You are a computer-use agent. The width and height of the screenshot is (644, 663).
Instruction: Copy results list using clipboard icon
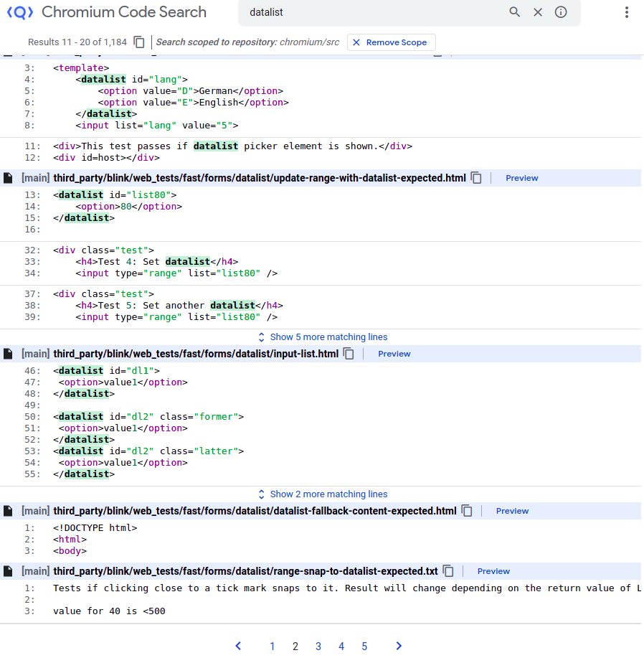[140, 42]
